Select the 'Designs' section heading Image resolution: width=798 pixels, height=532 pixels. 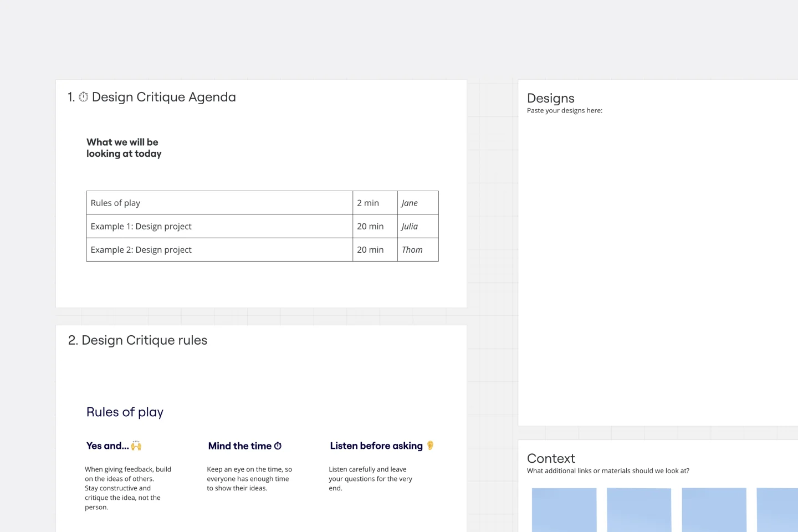(x=550, y=98)
